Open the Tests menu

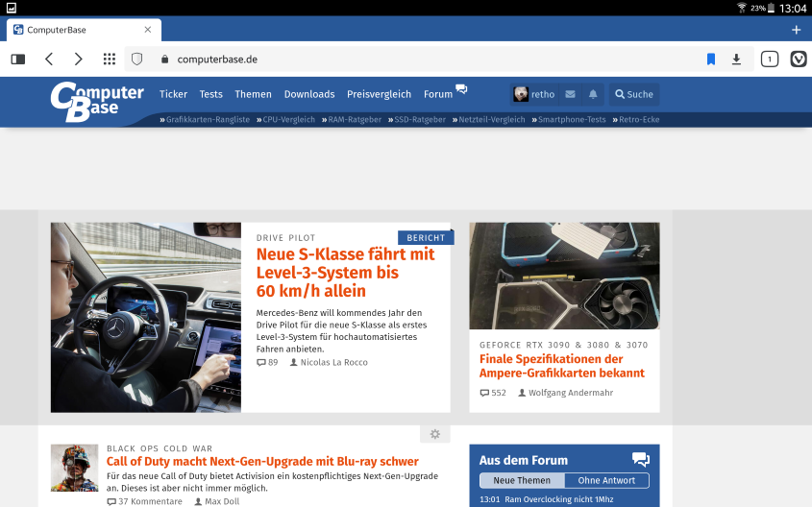210,94
